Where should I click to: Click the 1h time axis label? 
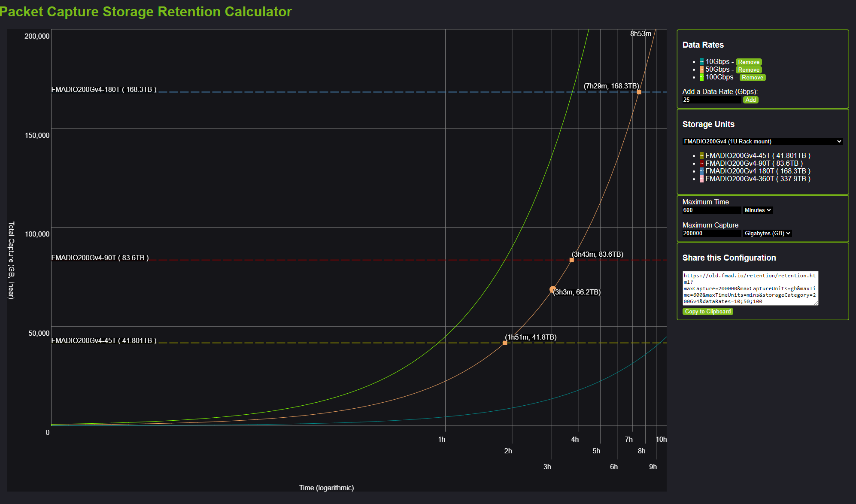click(x=441, y=440)
